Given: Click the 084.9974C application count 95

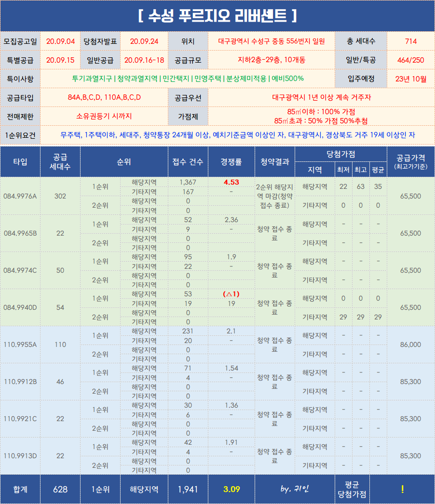Looking at the screenshot, I should click(188, 257).
